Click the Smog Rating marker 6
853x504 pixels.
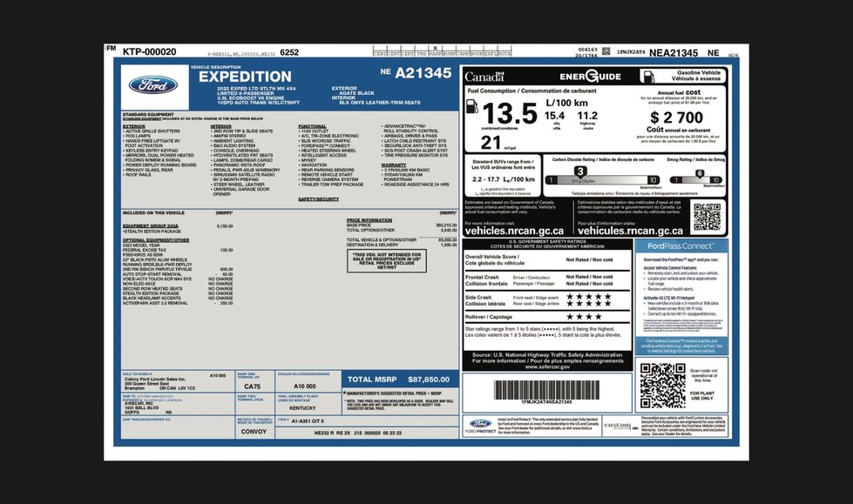point(700,174)
